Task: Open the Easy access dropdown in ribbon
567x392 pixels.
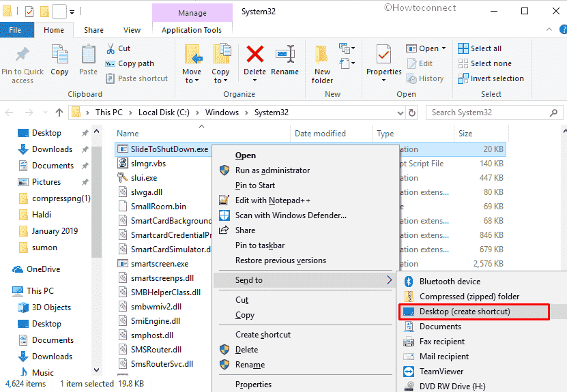Action: 347,64
